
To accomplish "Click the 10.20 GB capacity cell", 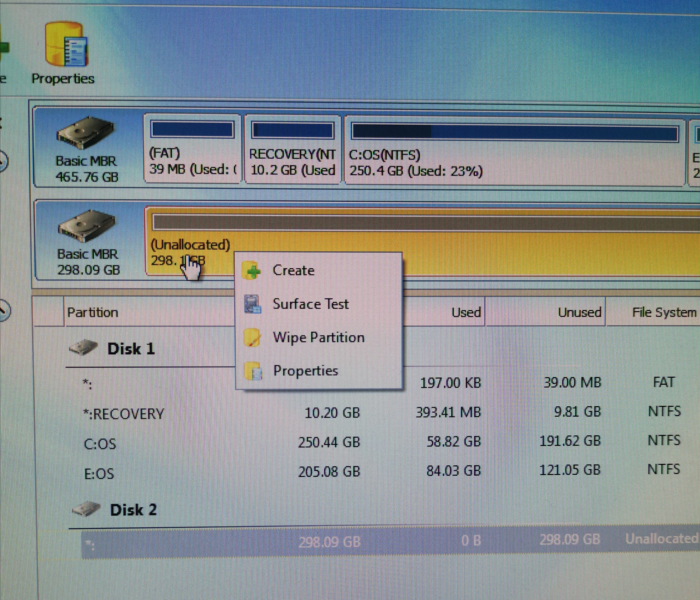I will coord(332,413).
